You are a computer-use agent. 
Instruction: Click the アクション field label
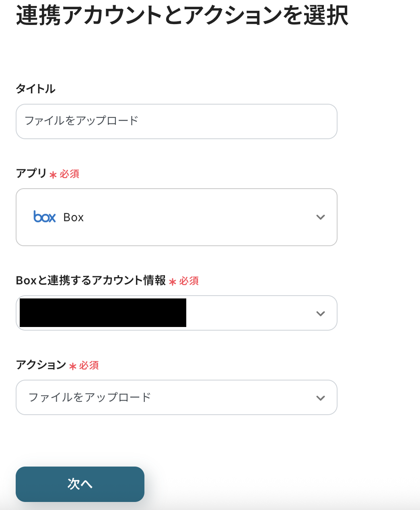click(41, 365)
